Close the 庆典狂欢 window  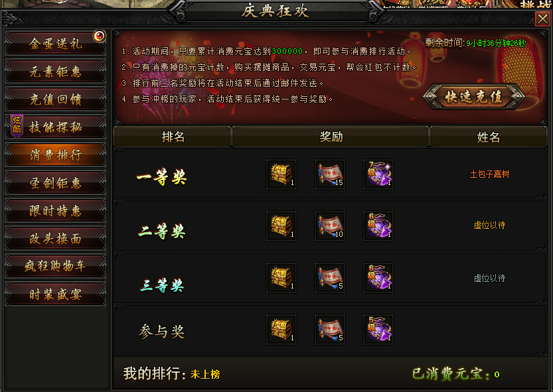[543, 19]
